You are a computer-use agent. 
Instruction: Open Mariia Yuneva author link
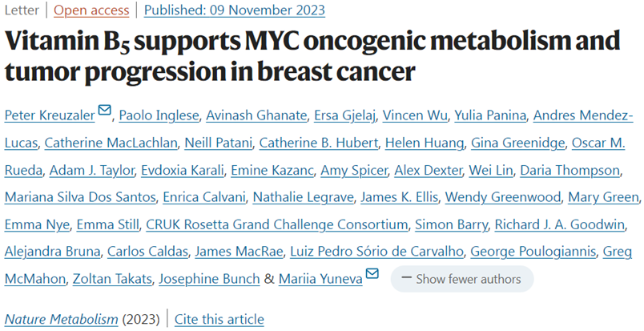pyautogui.click(x=319, y=279)
